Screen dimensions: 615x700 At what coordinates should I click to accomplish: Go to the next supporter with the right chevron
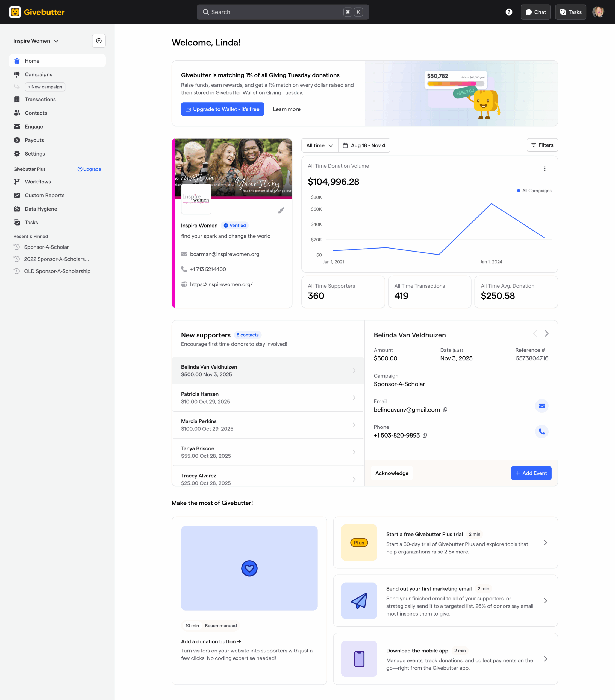[546, 333]
